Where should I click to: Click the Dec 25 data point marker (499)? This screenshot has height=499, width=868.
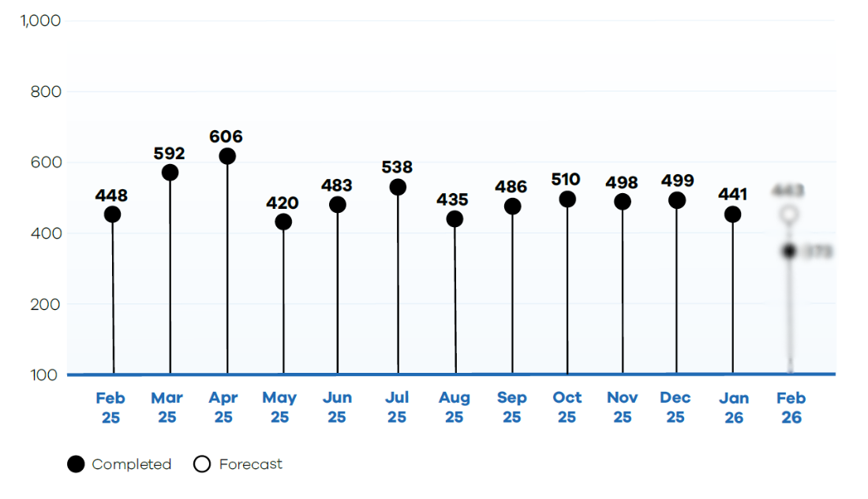676,200
